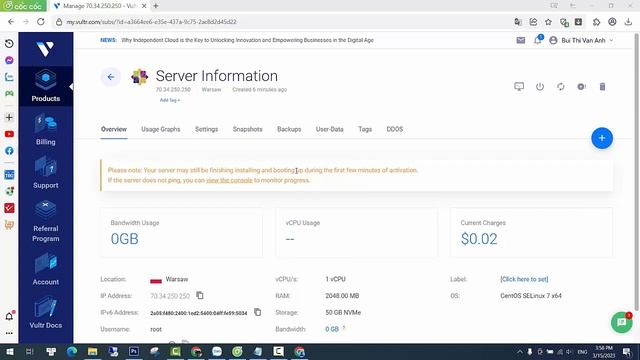The height and width of the screenshot is (360, 640).
Task: Open File Explorer from the taskbar
Action: coord(93,351)
